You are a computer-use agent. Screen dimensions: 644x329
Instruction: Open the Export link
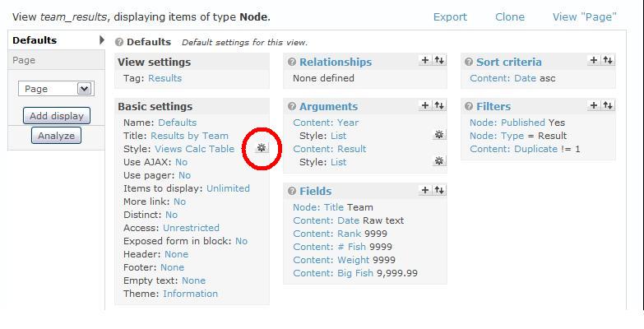pyautogui.click(x=450, y=16)
